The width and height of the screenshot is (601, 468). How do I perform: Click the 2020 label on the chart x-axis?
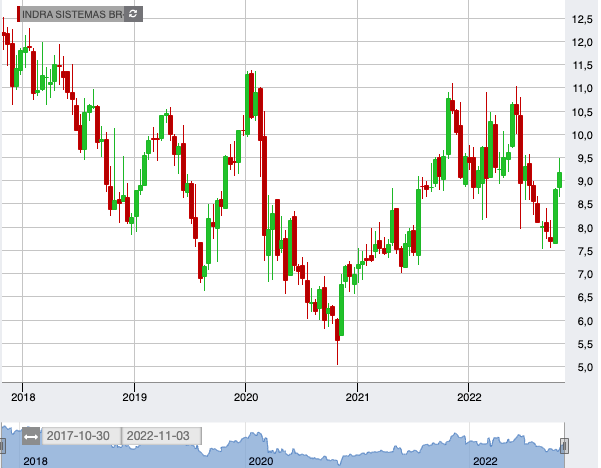[246, 397]
